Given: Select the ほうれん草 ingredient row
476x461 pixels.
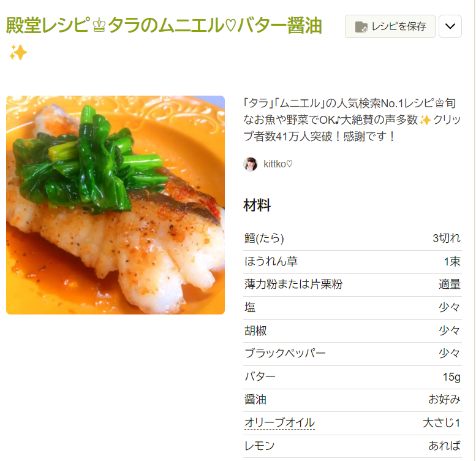Looking at the screenshot, I should 352,262.
